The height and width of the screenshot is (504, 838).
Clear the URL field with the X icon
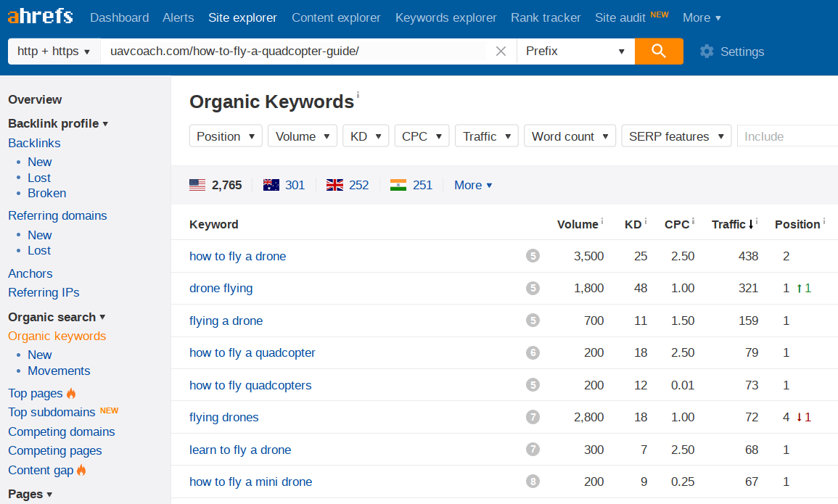[501, 51]
